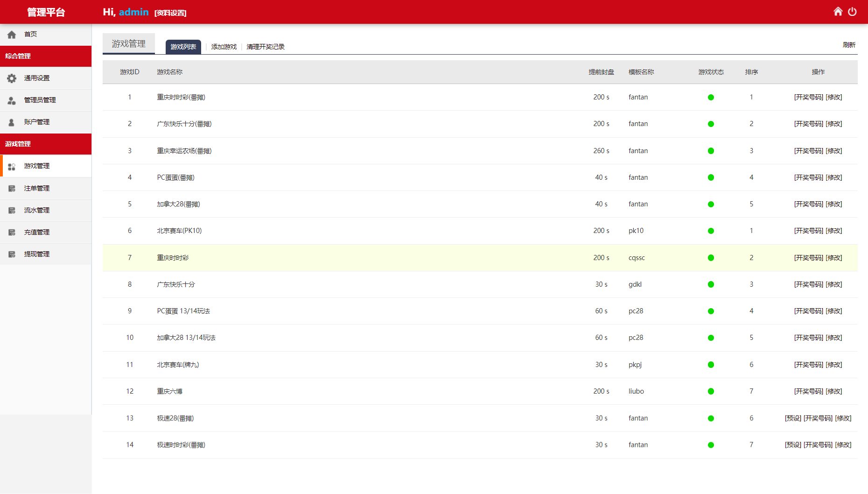This screenshot has height=494, width=868.
Task: Click 修改 for 极速28(番摊)
Action: [843, 418]
